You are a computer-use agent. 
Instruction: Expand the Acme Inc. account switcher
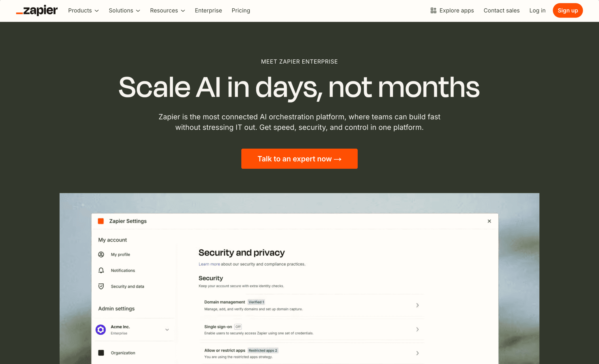167,329
